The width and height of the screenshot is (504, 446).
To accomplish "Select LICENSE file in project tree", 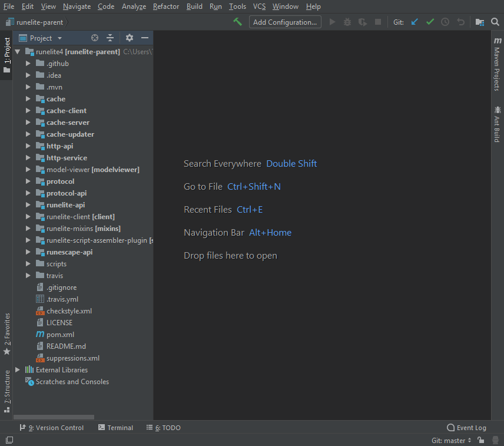I will pos(59,322).
